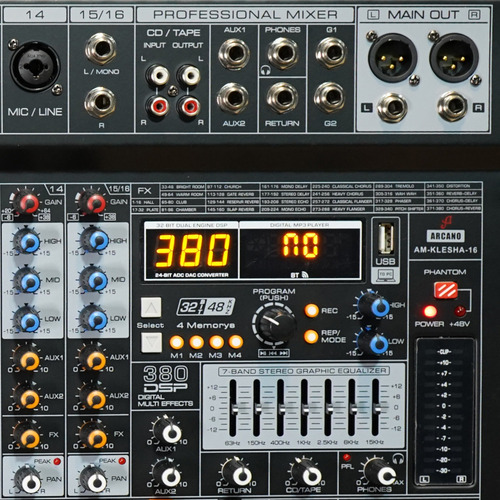Click the left Main Out XLR connector
The image size is (500, 500).
pyautogui.click(x=392, y=57)
